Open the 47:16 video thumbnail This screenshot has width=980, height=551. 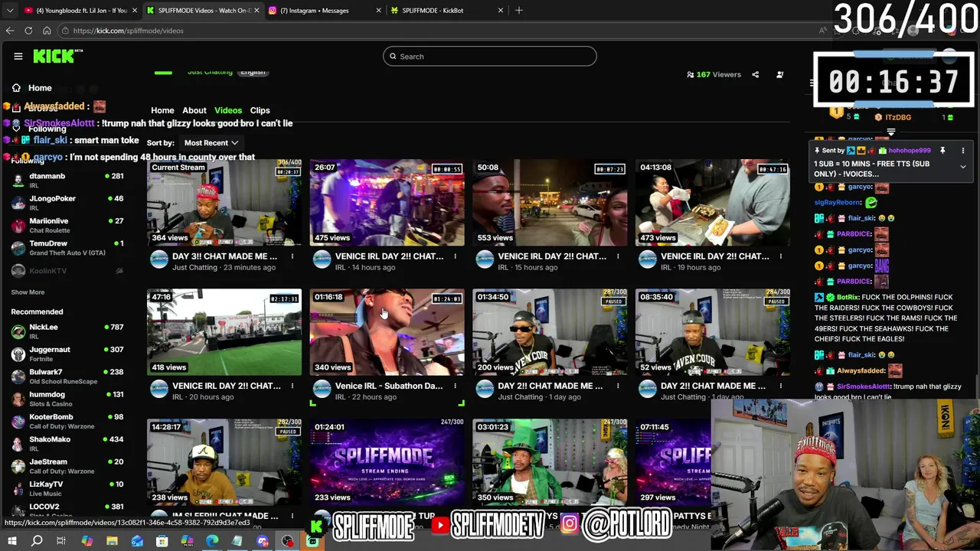[224, 332]
